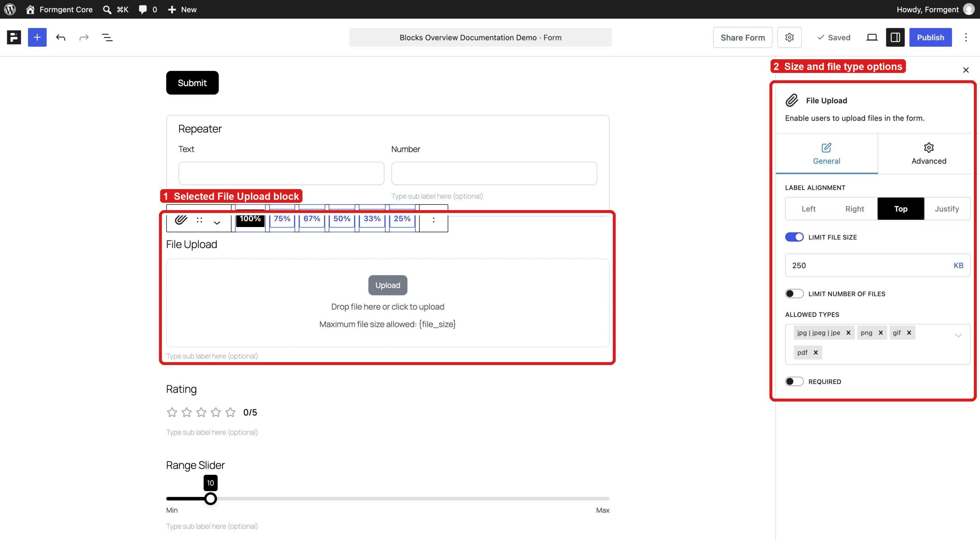The height and width of the screenshot is (541, 980).
Task: Disable Limit File Size toggle
Action: coord(794,237)
